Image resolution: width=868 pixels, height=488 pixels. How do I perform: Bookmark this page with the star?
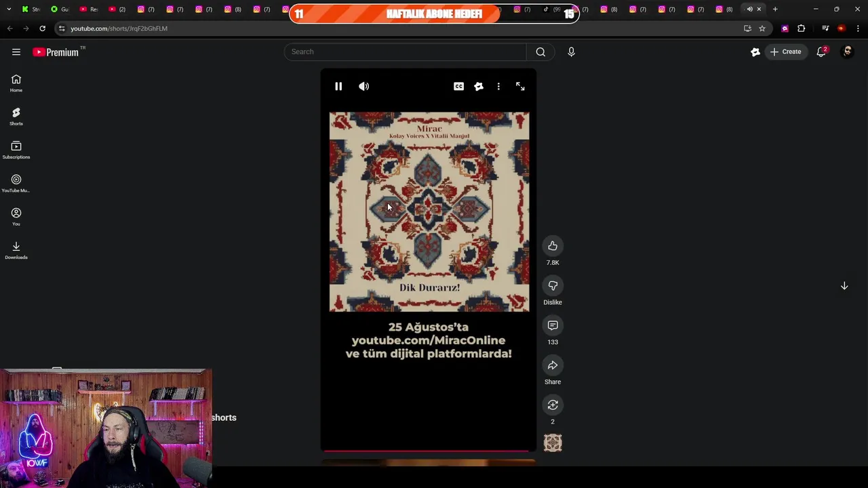coord(762,28)
